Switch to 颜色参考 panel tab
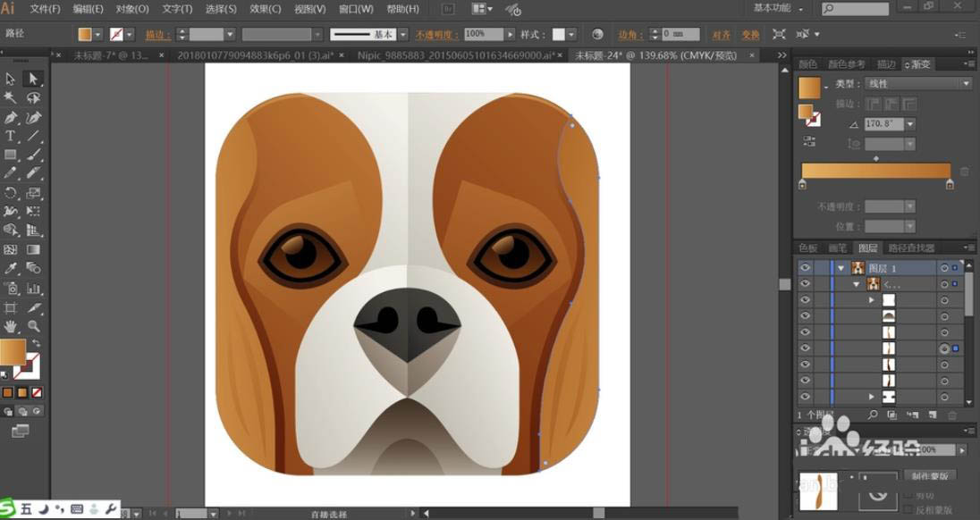980x520 pixels. [847, 64]
